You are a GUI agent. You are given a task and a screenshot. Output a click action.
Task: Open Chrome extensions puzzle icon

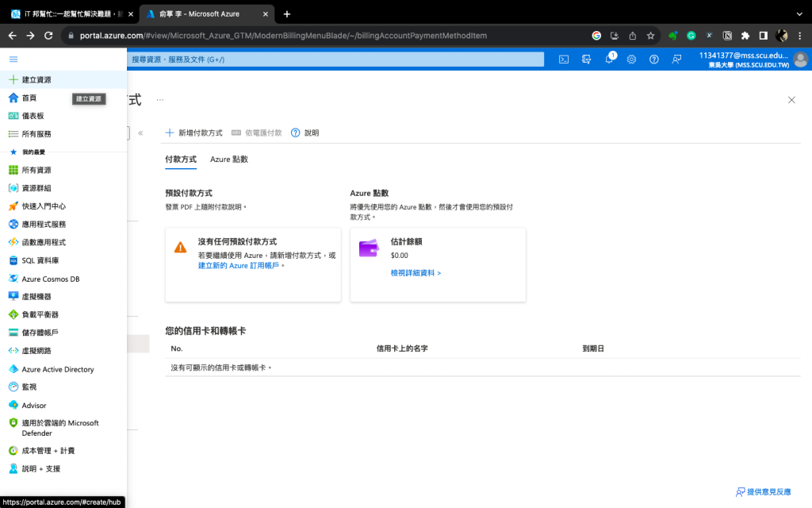[x=745, y=36]
